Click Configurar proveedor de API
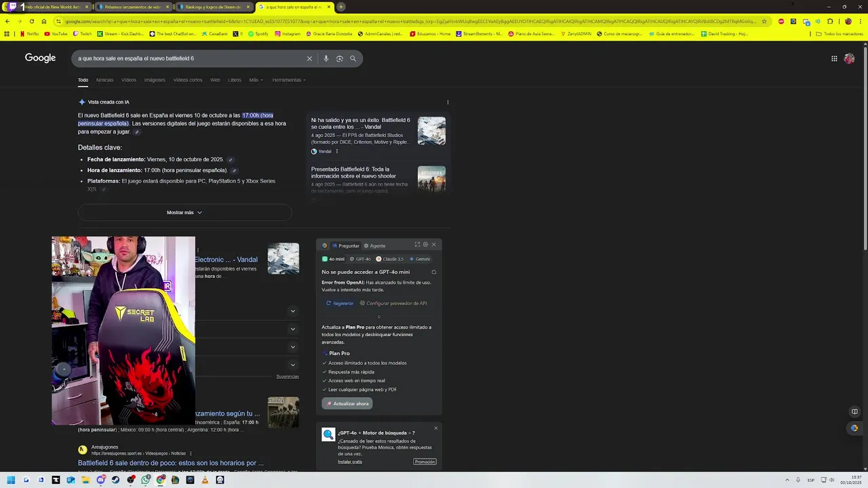This screenshot has width=868, height=488. coord(393,303)
